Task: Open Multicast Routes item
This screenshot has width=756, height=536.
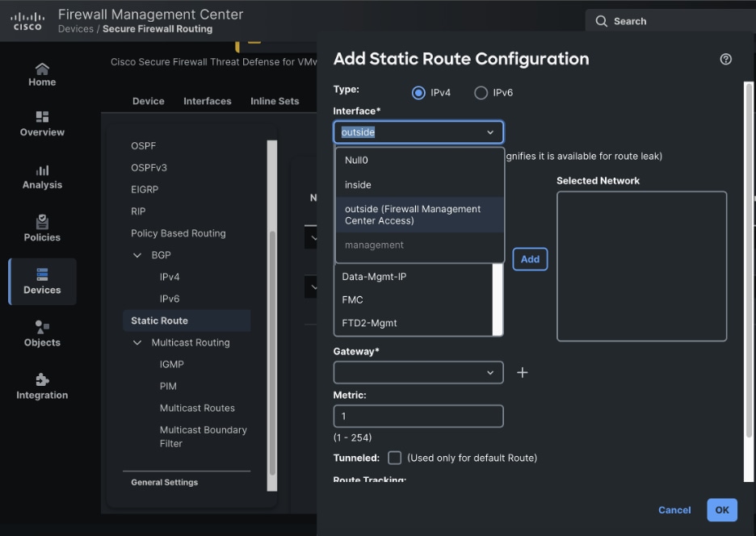Action: (197, 408)
